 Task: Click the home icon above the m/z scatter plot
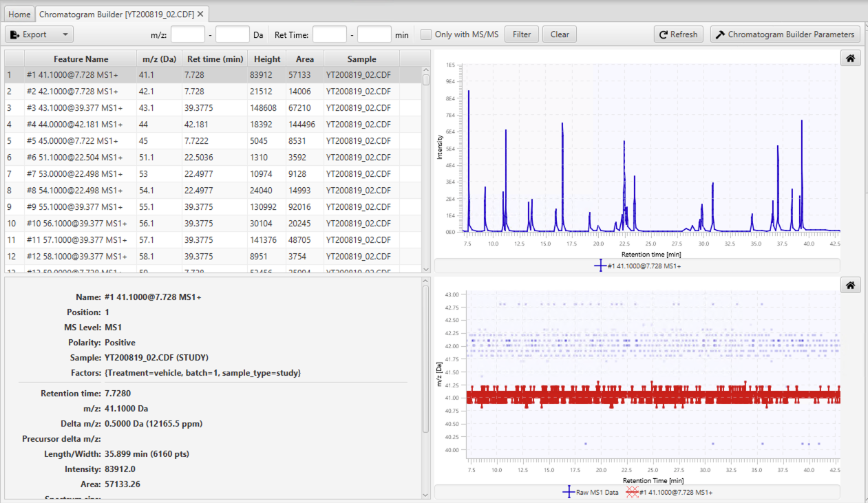click(850, 286)
